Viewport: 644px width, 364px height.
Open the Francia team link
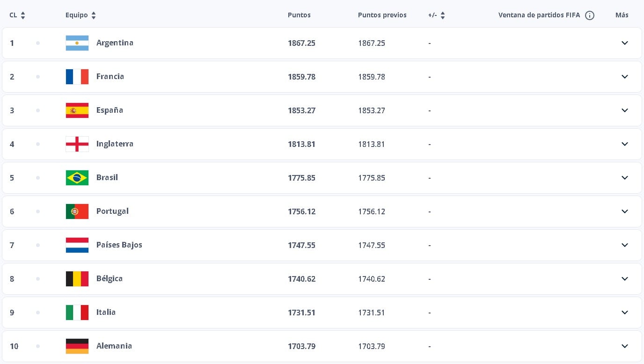click(110, 77)
